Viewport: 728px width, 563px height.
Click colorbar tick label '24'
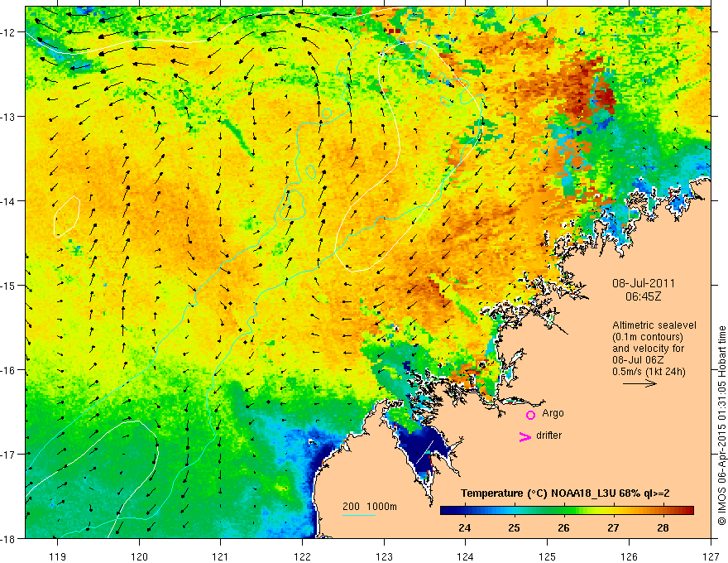click(x=464, y=527)
